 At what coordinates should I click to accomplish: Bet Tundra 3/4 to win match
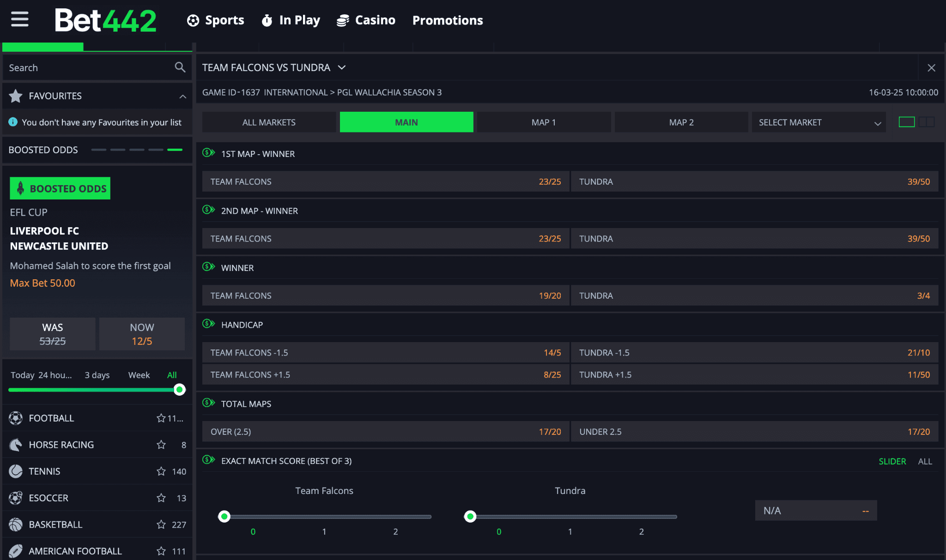(x=754, y=295)
